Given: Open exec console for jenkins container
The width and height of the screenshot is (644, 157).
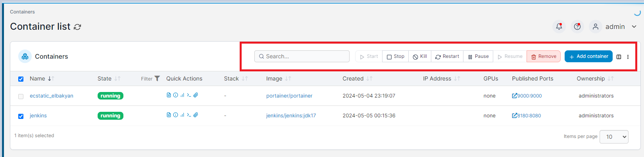Looking at the screenshot, I should click(x=189, y=115).
